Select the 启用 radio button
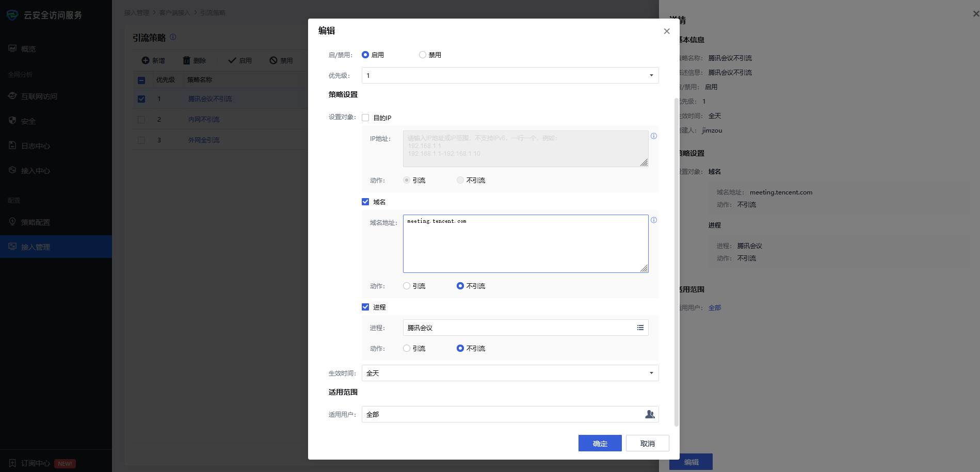 pyautogui.click(x=365, y=55)
